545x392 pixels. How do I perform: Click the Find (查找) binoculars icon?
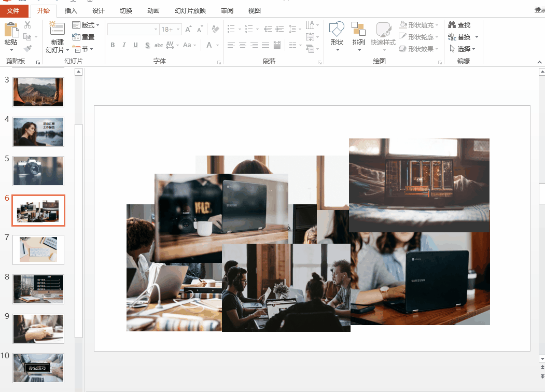click(452, 25)
